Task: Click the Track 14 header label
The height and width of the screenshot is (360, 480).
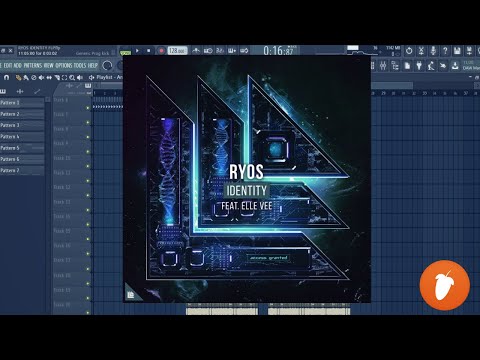Action: click(x=62, y=216)
